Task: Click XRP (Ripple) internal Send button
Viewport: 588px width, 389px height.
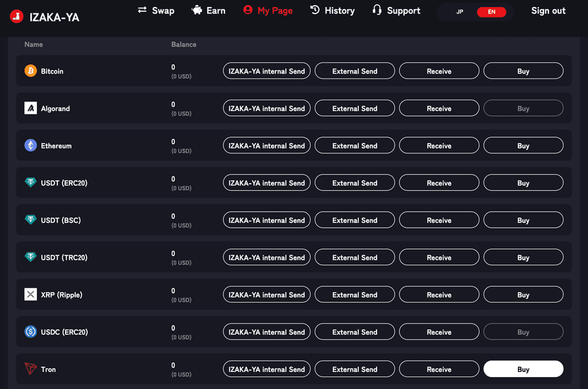Action: click(x=267, y=294)
